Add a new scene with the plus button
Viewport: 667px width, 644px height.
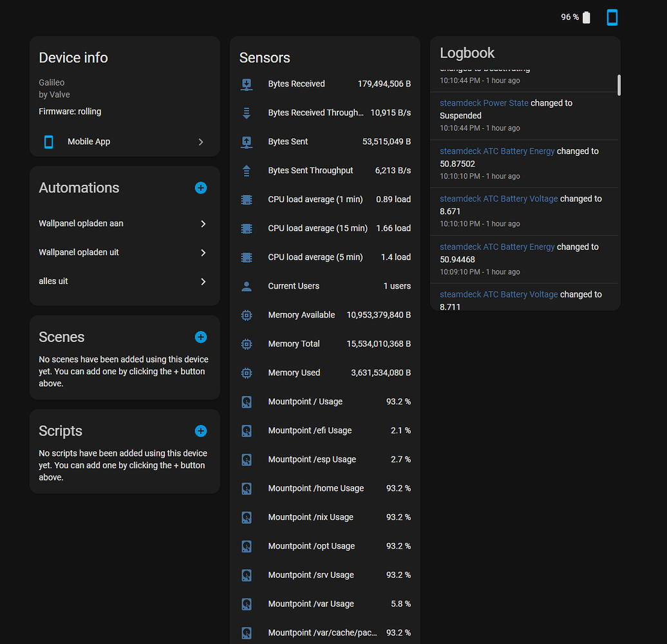coord(200,337)
